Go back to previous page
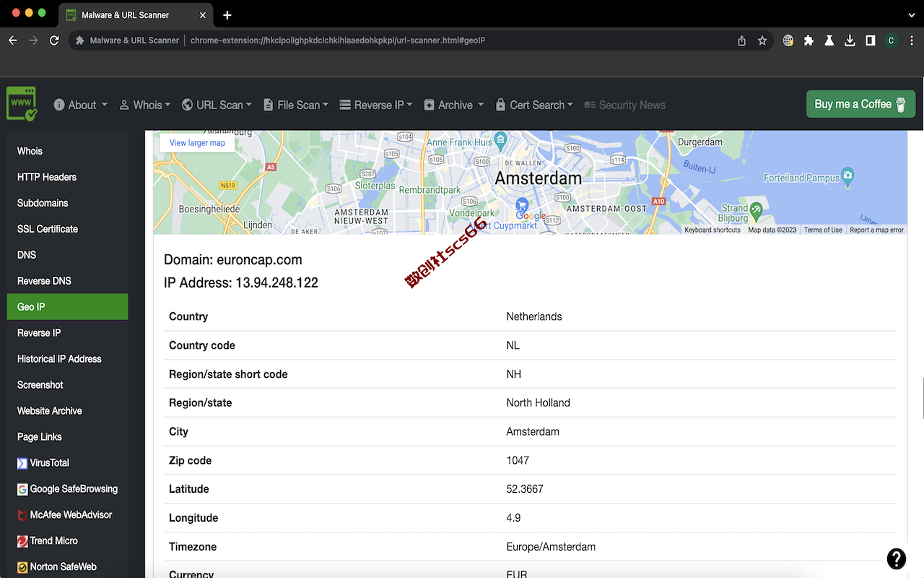The width and height of the screenshot is (924, 578). pos(13,40)
